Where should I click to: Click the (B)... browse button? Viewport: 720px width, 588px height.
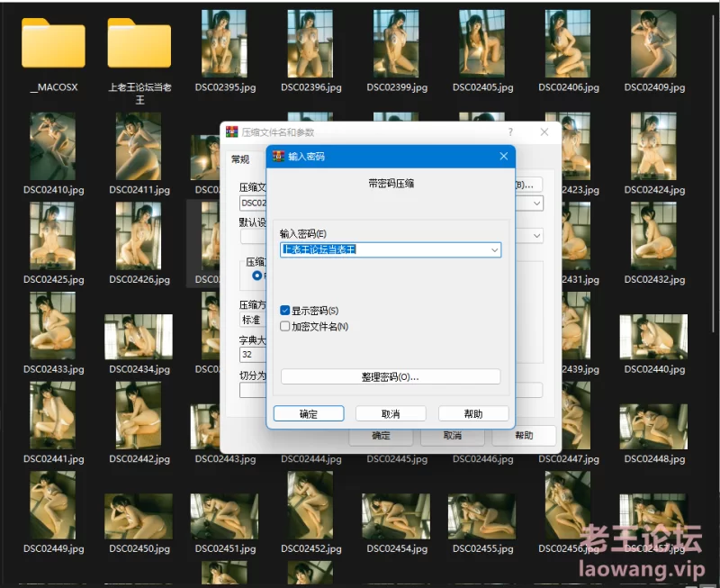pos(528,185)
